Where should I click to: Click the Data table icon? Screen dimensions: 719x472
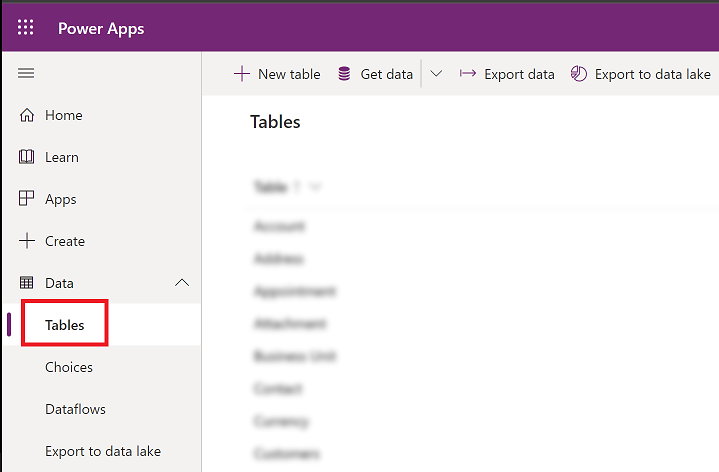(27, 283)
